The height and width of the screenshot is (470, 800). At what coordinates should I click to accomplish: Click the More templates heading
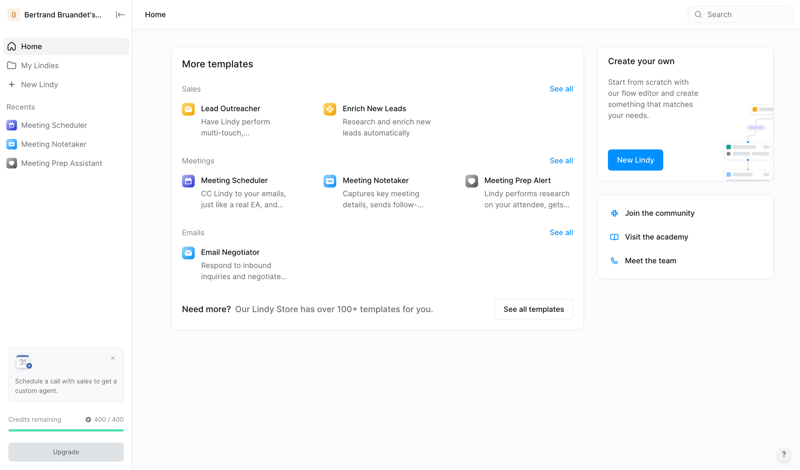click(217, 64)
